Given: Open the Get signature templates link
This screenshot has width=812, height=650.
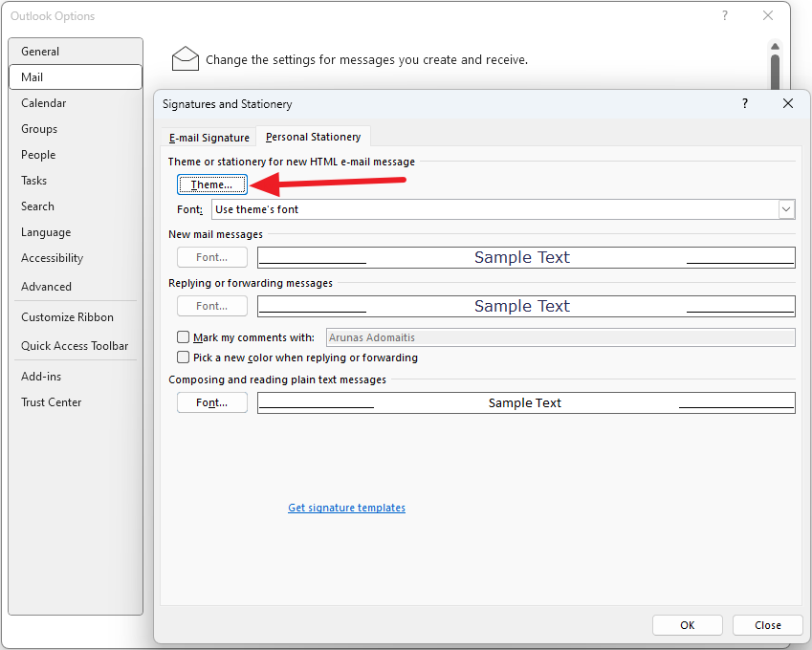Looking at the screenshot, I should (346, 507).
